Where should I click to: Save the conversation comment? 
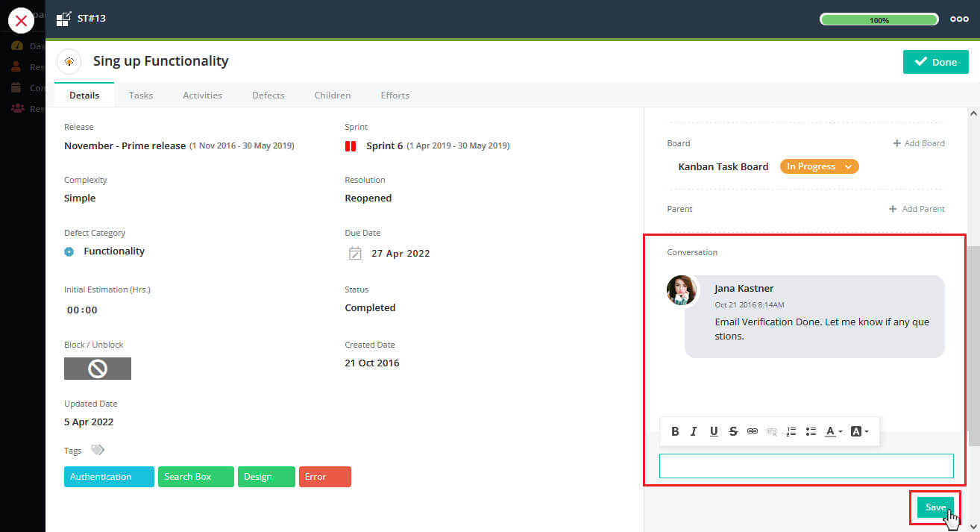pos(935,507)
